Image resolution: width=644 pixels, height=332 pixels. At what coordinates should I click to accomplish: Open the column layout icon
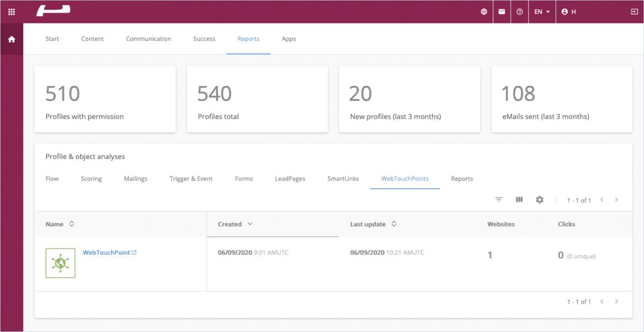[519, 200]
